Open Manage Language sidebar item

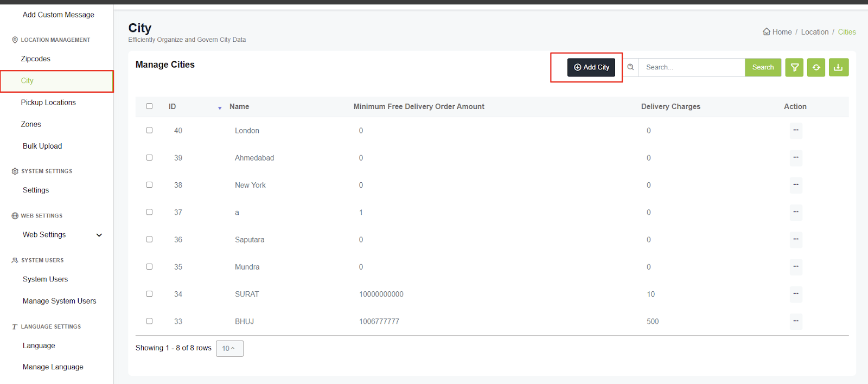[53, 367]
